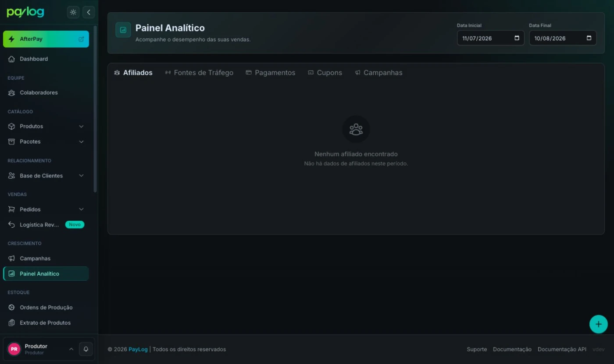Open the Data Inicial calendar picker icon
The width and height of the screenshot is (614, 364).
coord(517,38)
